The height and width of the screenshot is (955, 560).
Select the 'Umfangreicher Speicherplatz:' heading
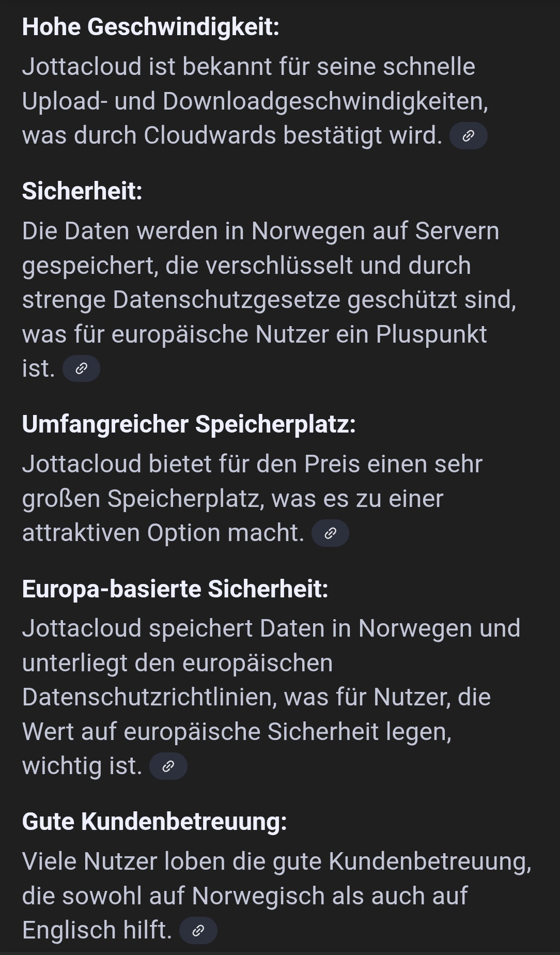click(x=189, y=424)
